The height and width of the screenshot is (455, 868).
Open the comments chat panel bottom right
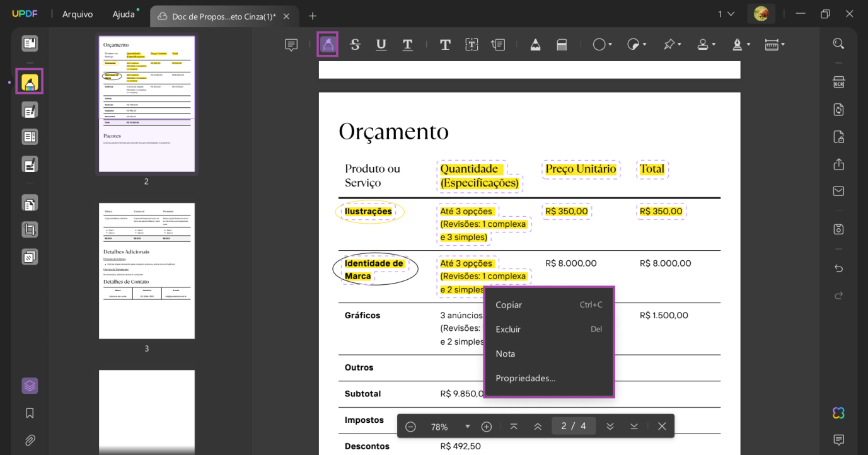pos(838,440)
